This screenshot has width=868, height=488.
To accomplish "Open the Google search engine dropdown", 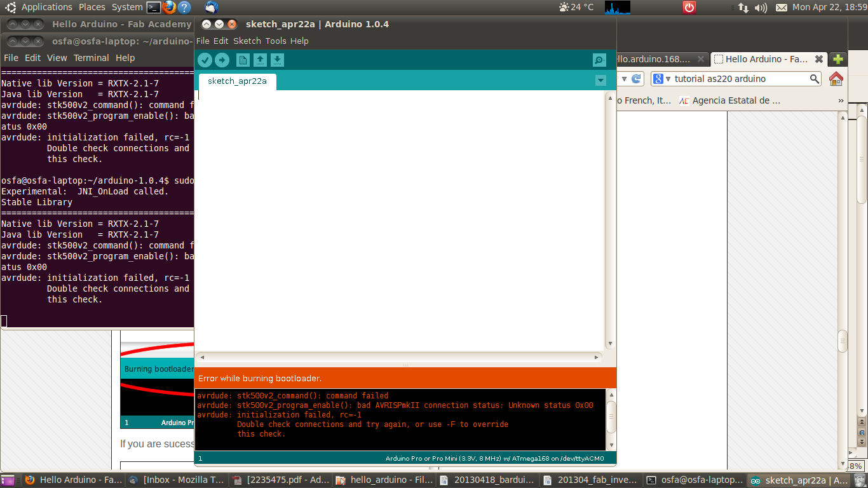I will click(661, 79).
